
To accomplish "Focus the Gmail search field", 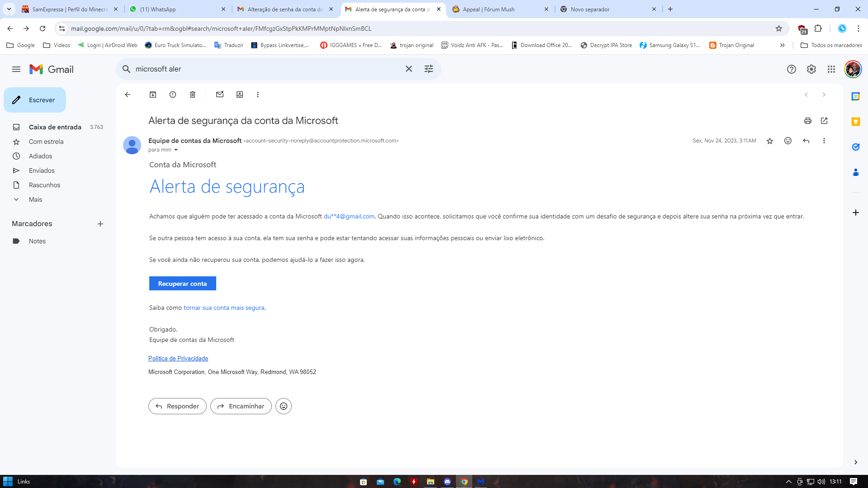I will 267,69.
